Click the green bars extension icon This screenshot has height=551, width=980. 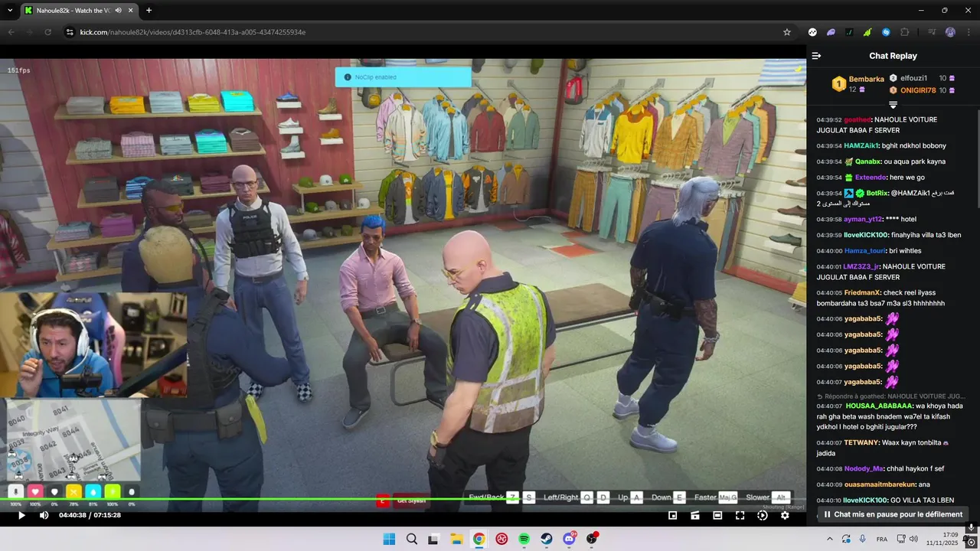[867, 32]
